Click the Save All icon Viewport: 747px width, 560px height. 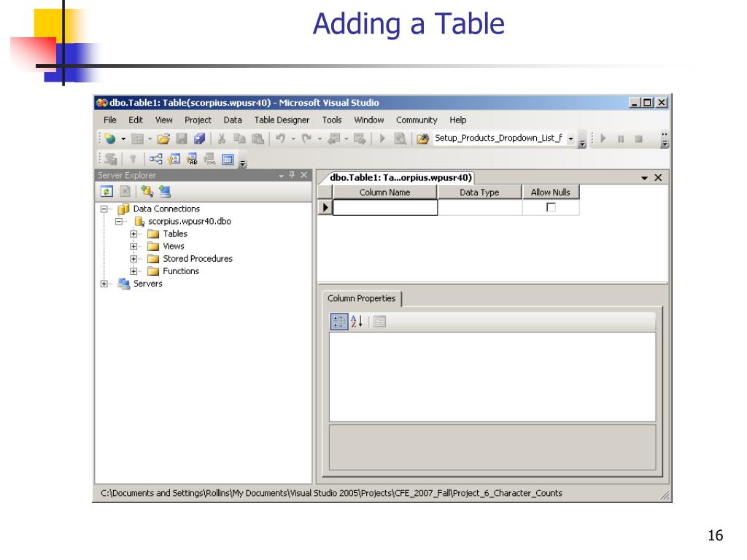click(x=199, y=139)
